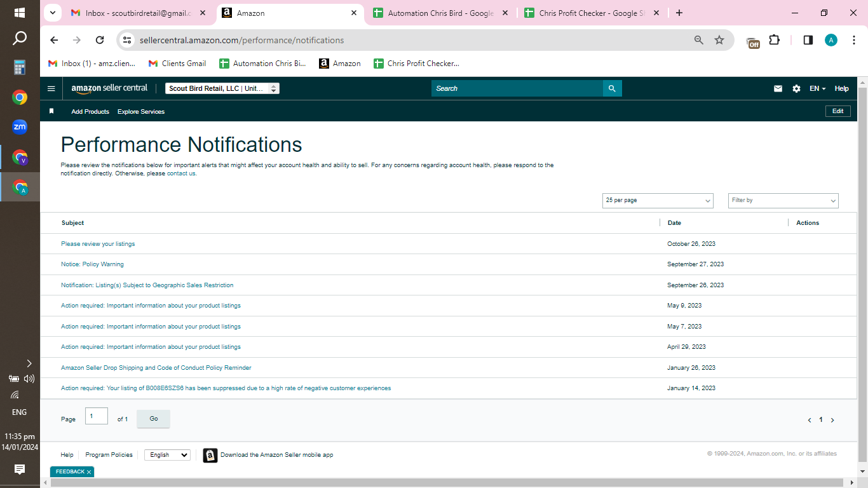
Task: Open the Windows notification center icon
Action: tap(20, 470)
